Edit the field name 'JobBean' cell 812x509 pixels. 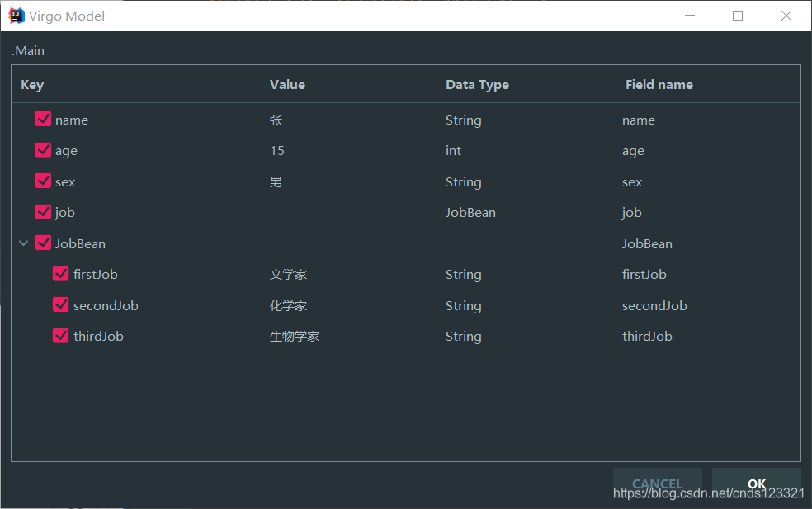pyautogui.click(x=647, y=243)
